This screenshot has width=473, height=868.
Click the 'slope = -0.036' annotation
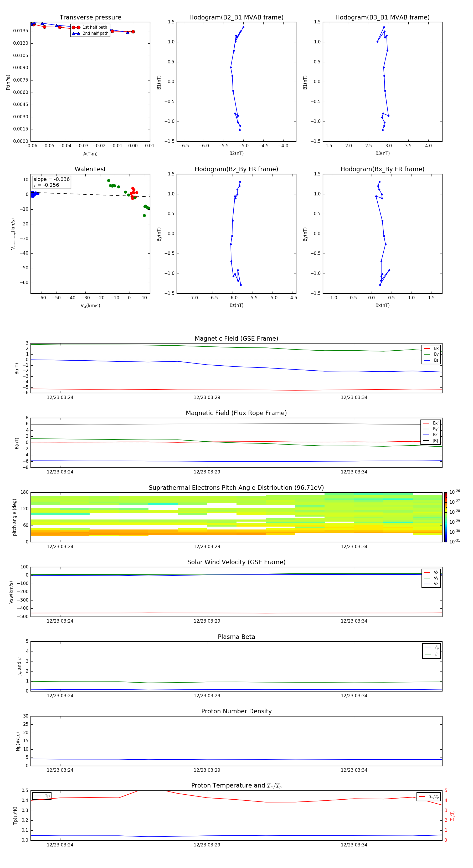click(x=52, y=179)
